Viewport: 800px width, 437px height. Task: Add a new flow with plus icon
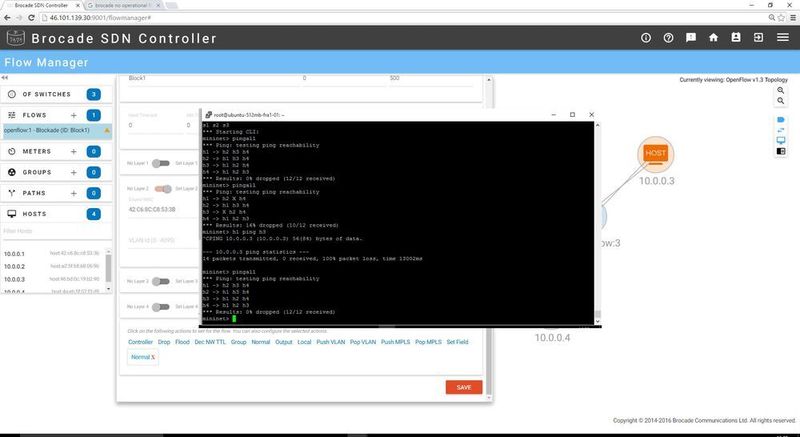tap(73, 115)
